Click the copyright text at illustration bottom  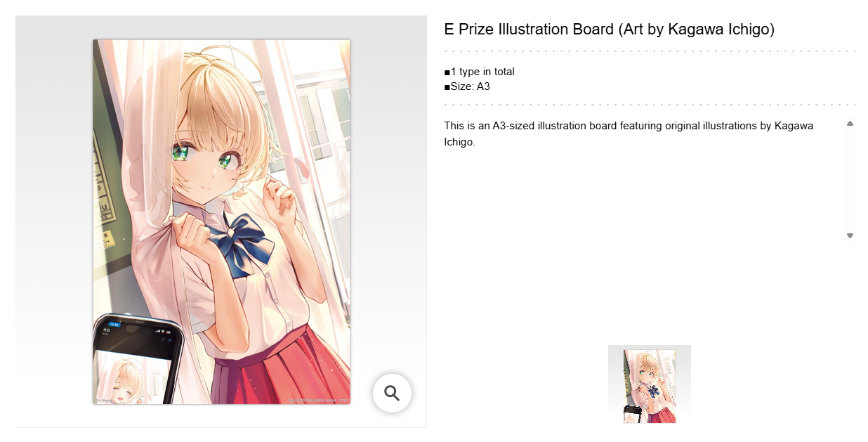pyautogui.click(x=318, y=401)
